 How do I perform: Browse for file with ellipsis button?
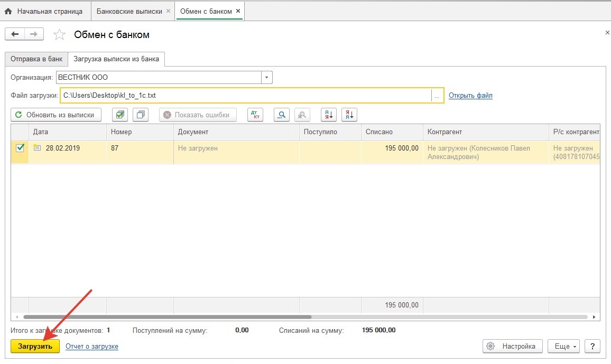tap(437, 96)
